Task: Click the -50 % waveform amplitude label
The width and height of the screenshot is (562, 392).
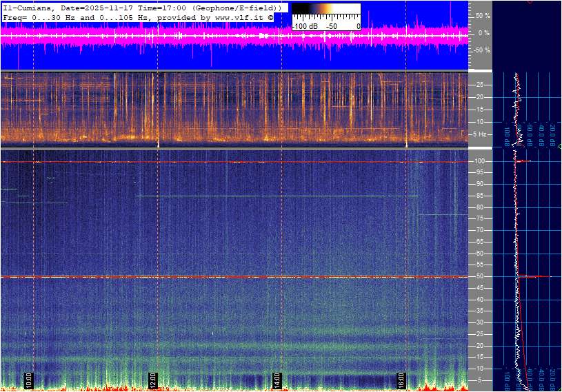Action: (x=481, y=50)
